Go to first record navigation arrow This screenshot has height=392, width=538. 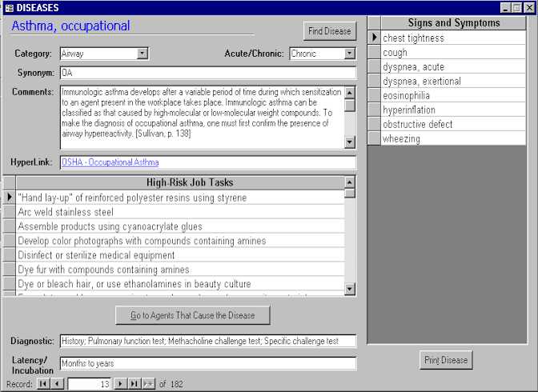pyautogui.click(x=43, y=384)
